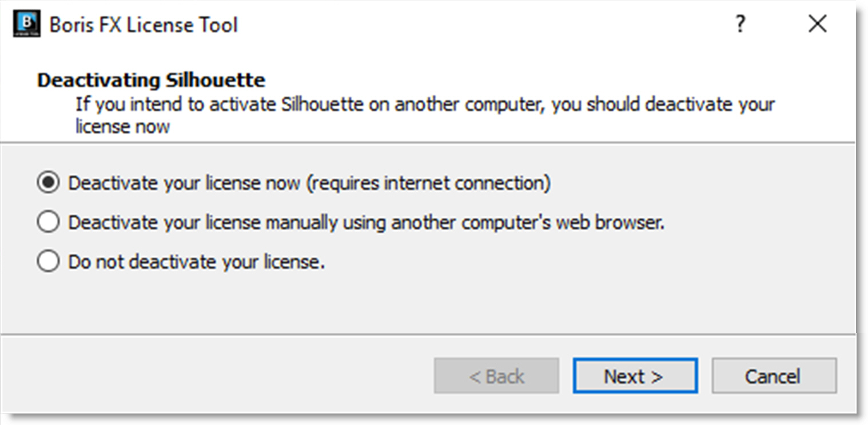Click the 'another computer's web browser' label text
The width and height of the screenshot is (868, 425).
coord(527,222)
